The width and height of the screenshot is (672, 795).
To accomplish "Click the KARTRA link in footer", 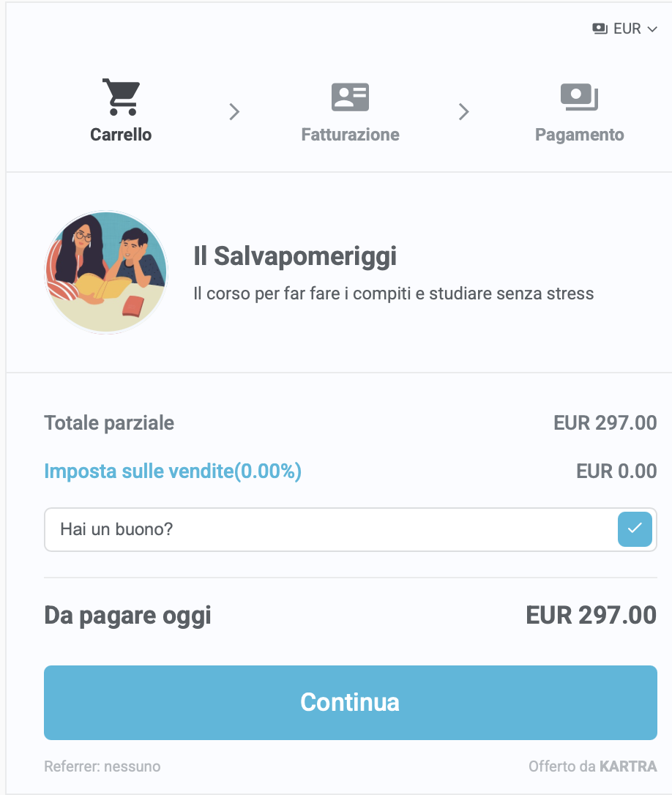I will [x=627, y=766].
